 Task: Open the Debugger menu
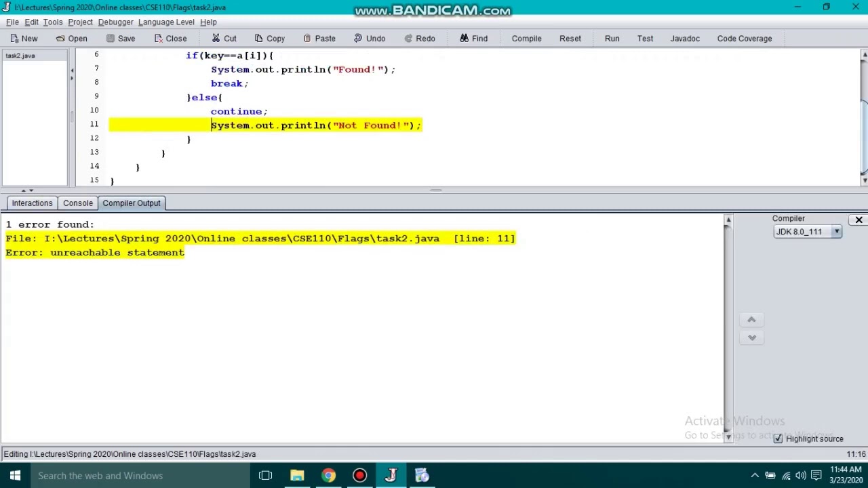coord(115,22)
